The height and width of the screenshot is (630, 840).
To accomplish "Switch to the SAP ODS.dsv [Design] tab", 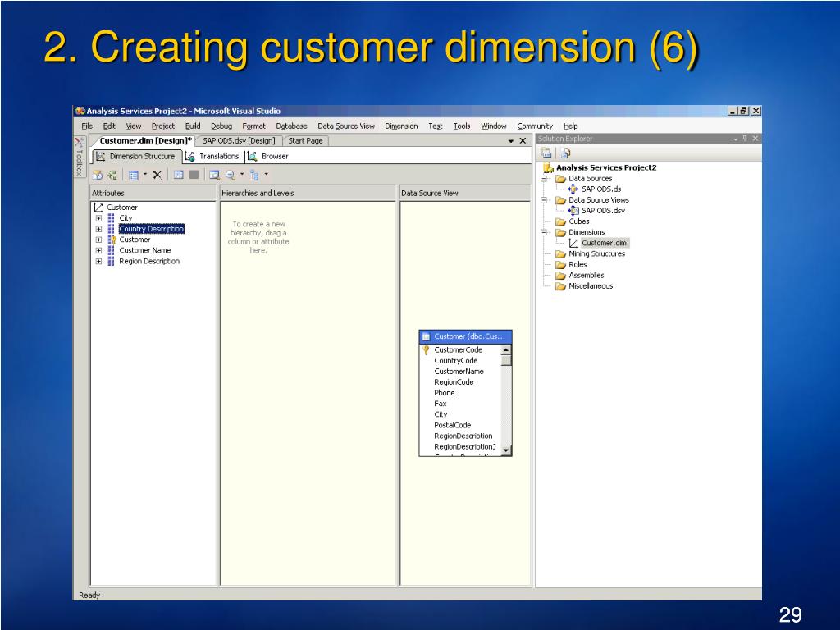I will (x=239, y=141).
